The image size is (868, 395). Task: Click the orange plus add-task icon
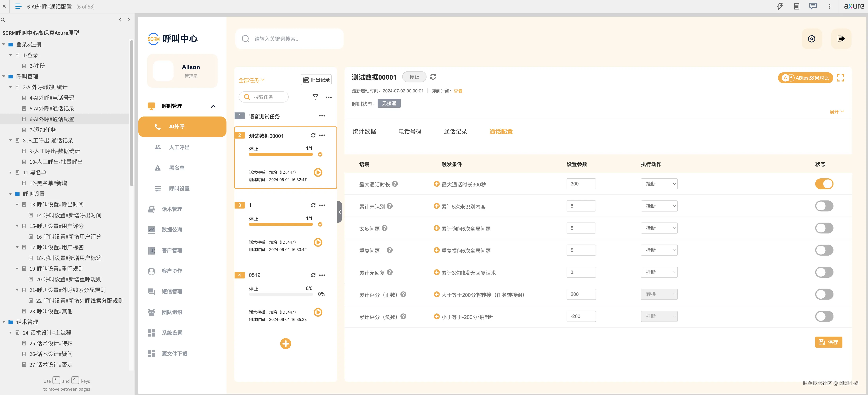(x=285, y=343)
